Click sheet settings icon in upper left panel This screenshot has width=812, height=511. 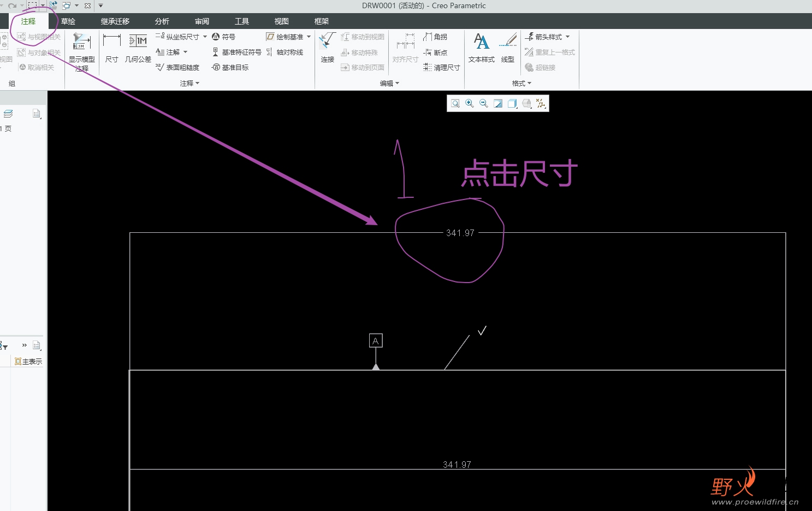[37, 114]
